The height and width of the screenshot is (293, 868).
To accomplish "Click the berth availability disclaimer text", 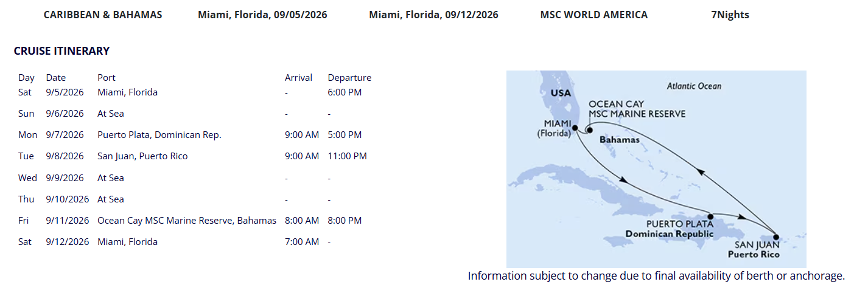I will (x=656, y=276).
